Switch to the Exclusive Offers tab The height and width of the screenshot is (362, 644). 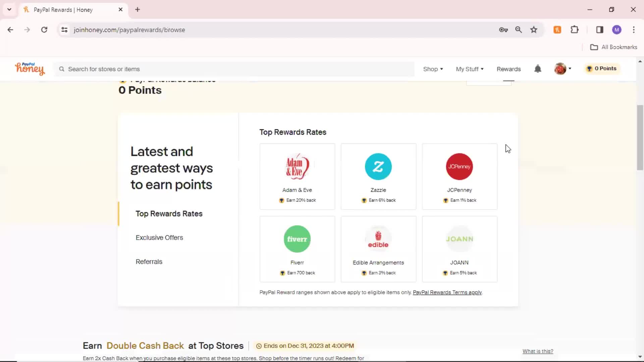pyautogui.click(x=159, y=238)
